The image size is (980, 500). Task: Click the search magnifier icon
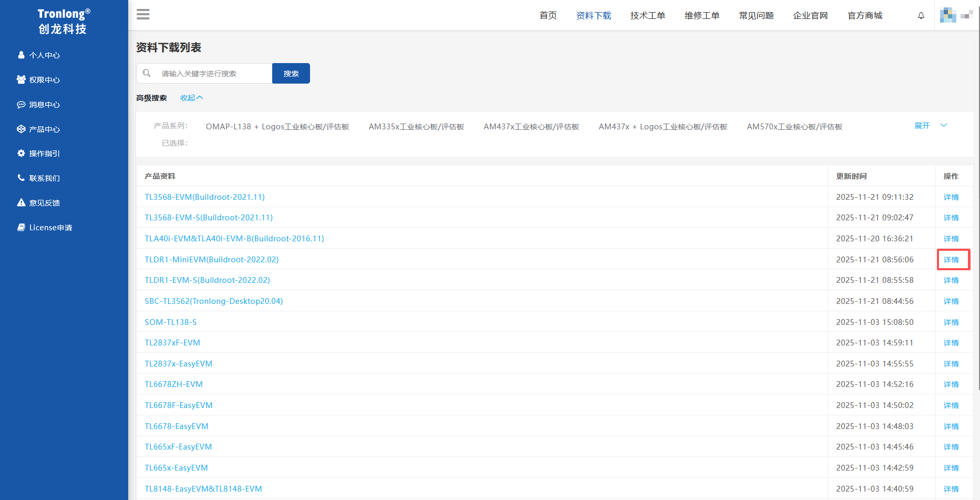point(147,73)
